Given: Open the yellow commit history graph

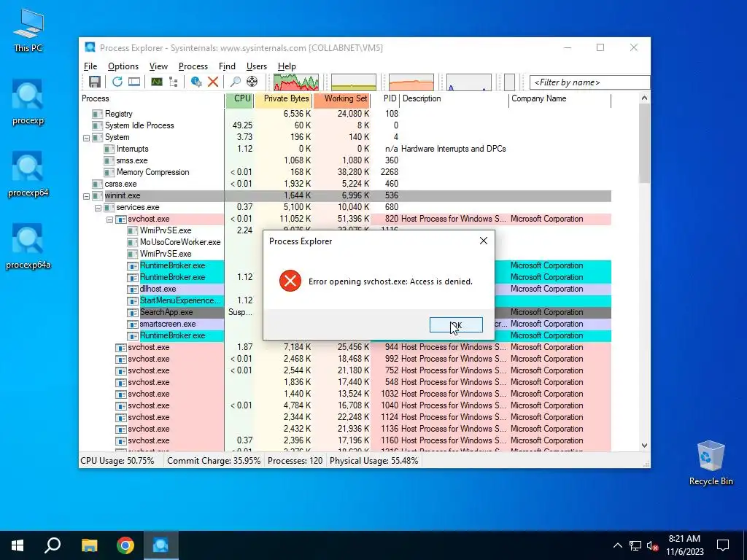Looking at the screenshot, I should click(354, 82).
